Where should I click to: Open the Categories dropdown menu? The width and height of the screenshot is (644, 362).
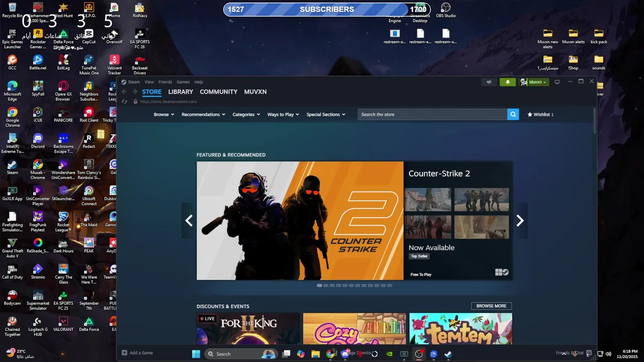point(246,114)
